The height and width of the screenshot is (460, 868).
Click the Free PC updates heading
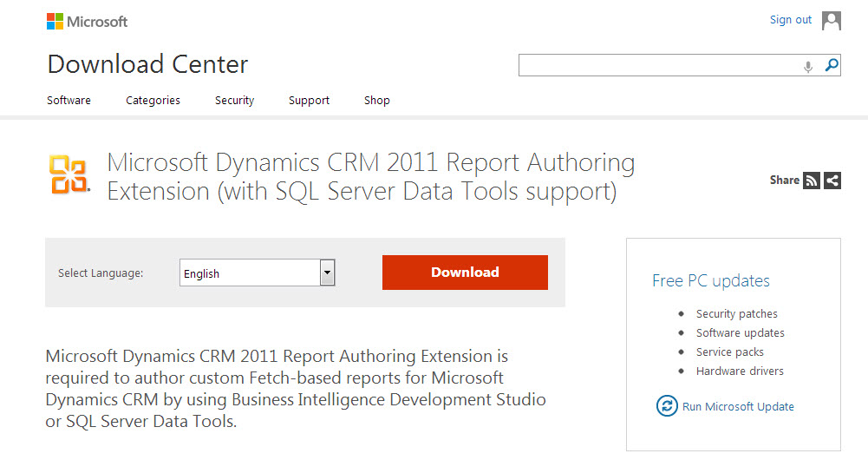[711, 280]
